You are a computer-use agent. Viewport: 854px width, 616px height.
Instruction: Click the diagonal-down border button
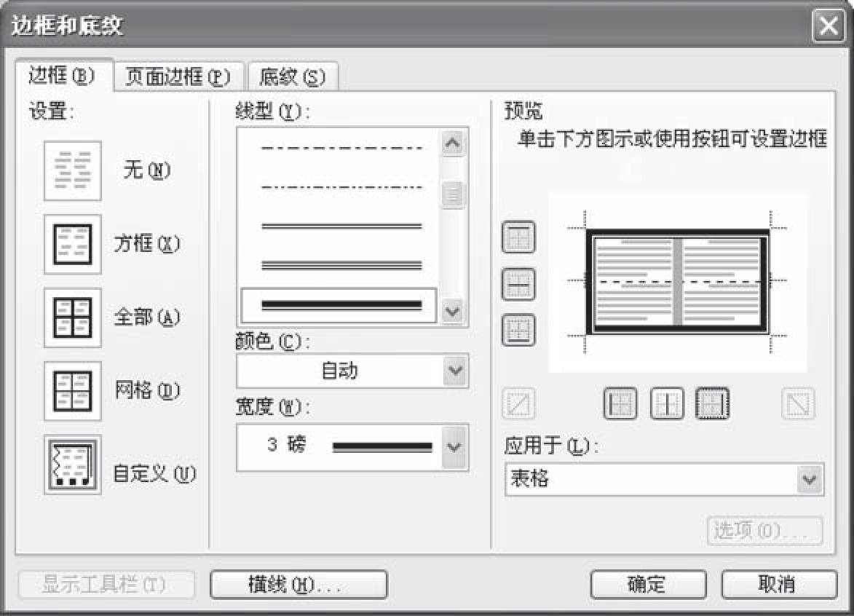tap(798, 403)
